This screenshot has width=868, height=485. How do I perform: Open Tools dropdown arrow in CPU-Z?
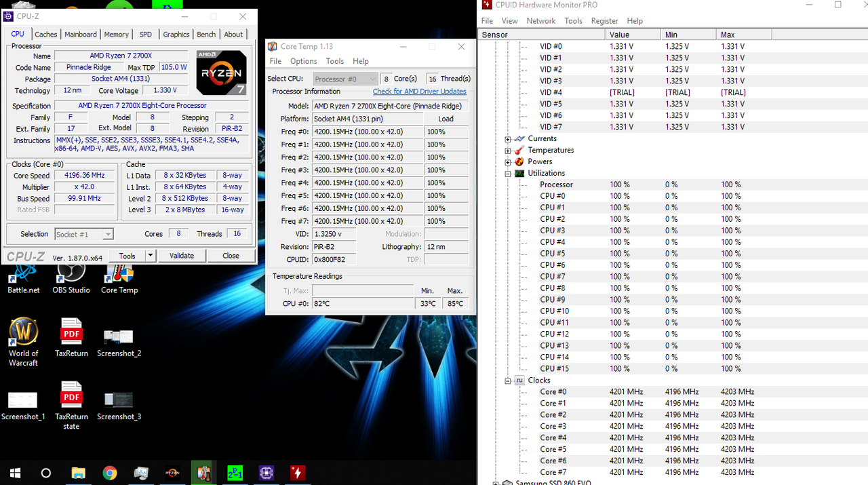[x=150, y=256]
